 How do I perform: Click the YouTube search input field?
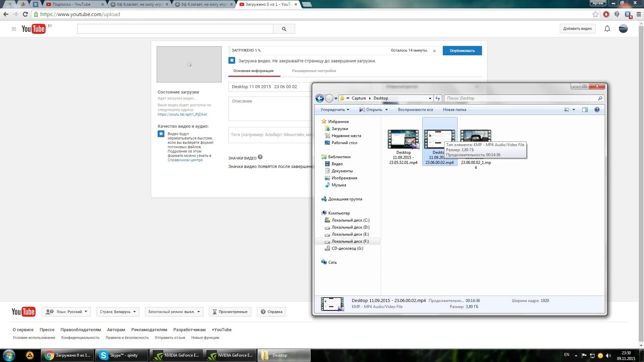[175, 29]
